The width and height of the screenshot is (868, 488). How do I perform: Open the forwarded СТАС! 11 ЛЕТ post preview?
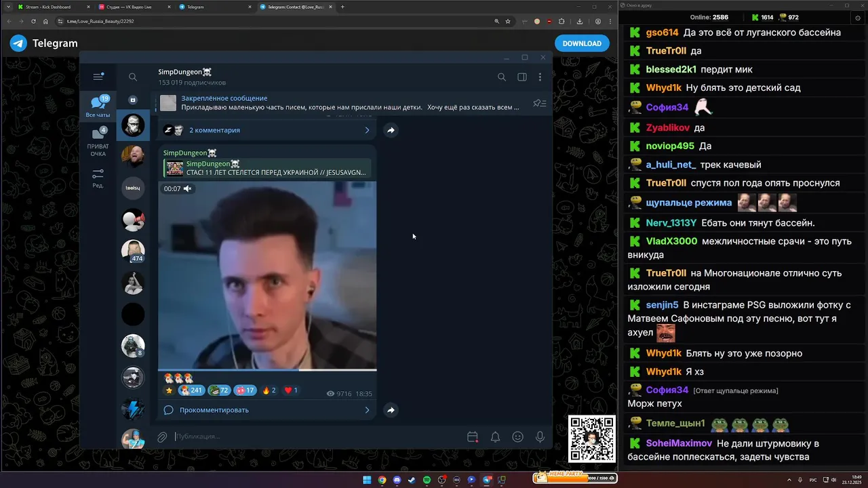267,168
